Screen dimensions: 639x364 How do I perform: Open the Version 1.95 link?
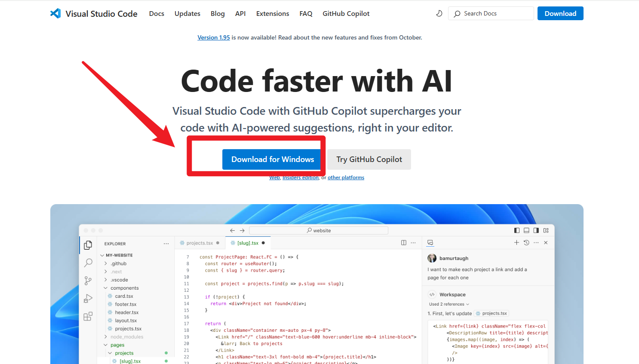point(214,37)
